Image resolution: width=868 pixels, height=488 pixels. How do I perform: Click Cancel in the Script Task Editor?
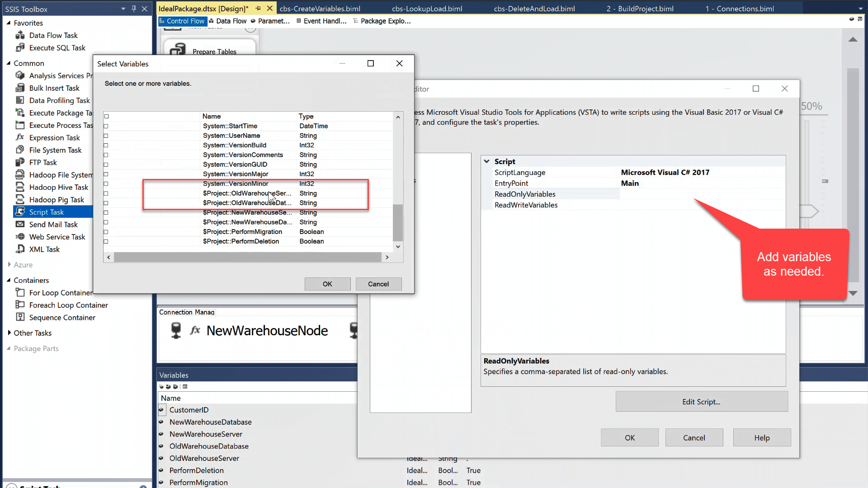(694, 437)
